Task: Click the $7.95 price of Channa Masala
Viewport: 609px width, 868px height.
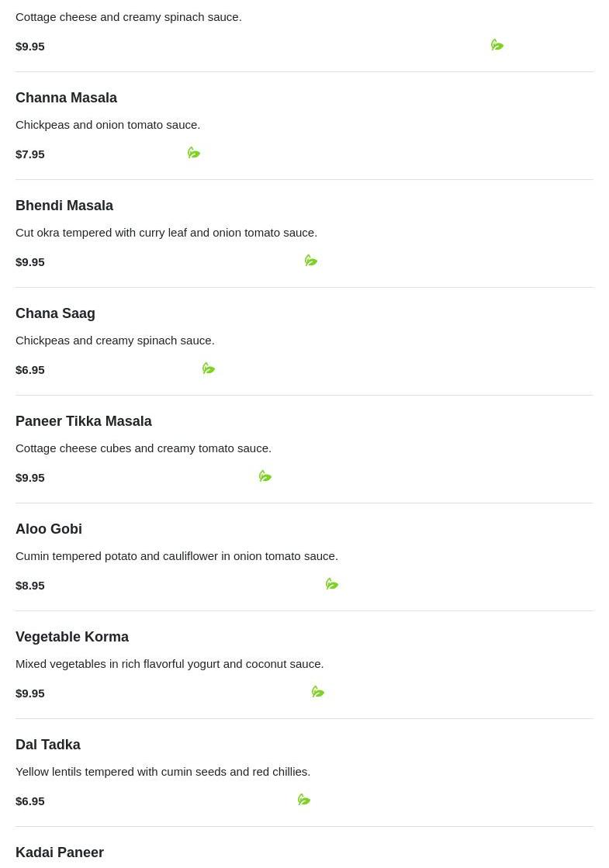Action: tap(30, 154)
